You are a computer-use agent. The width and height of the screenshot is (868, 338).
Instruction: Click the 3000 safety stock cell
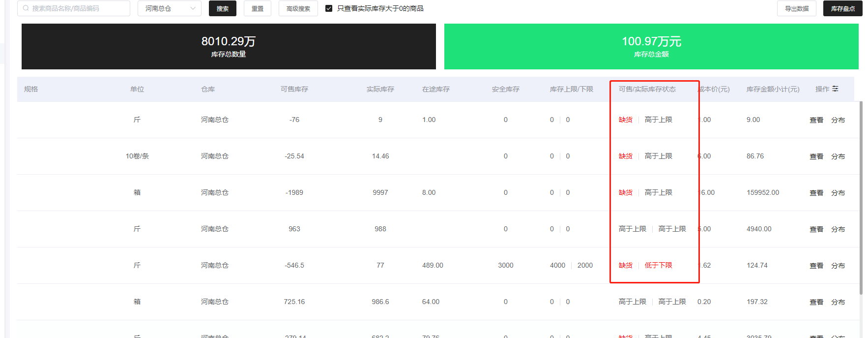coord(506,265)
